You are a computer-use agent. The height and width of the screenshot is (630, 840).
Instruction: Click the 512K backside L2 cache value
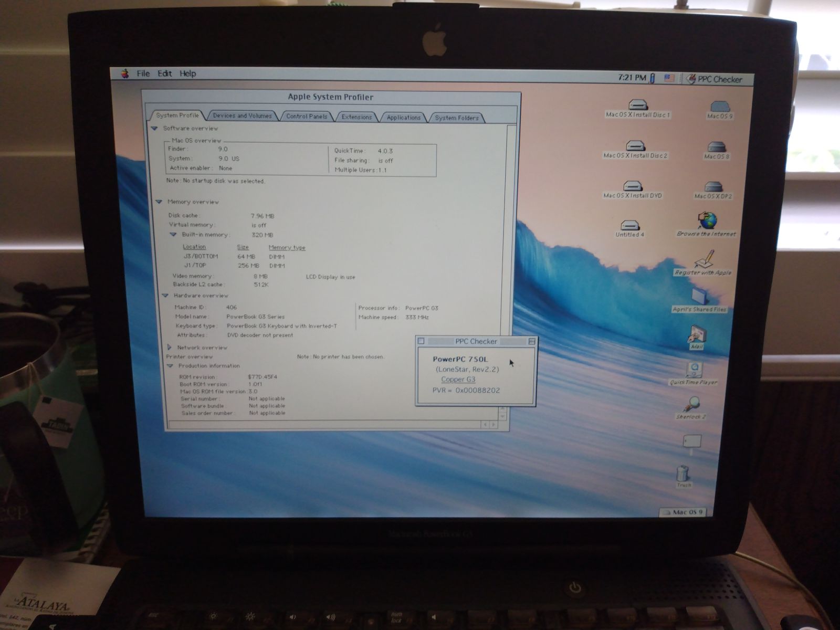[x=261, y=285]
